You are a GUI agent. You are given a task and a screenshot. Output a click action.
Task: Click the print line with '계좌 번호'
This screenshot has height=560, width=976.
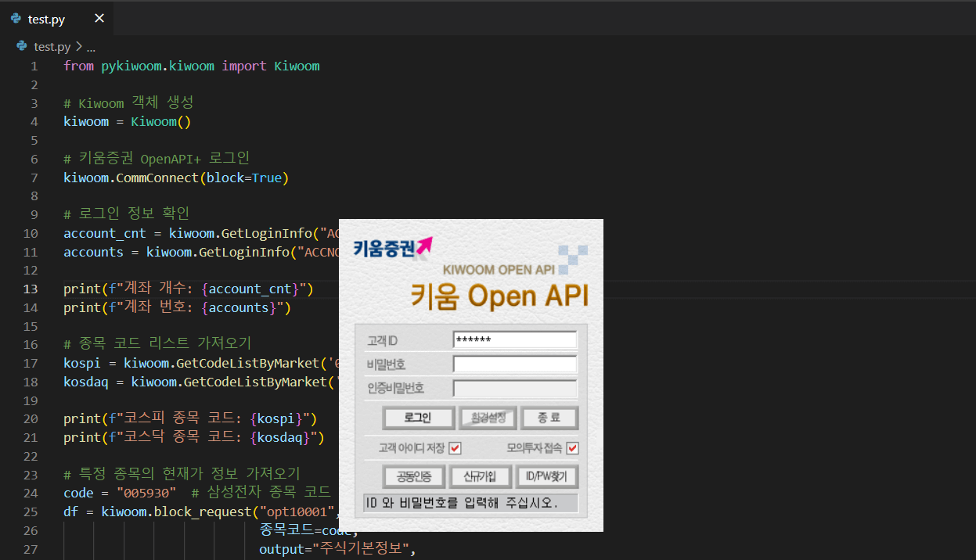point(177,308)
